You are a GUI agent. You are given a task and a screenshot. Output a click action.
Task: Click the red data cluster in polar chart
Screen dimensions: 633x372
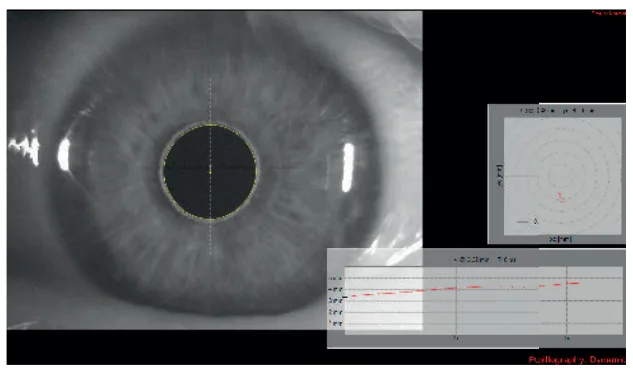coord(561,198)
